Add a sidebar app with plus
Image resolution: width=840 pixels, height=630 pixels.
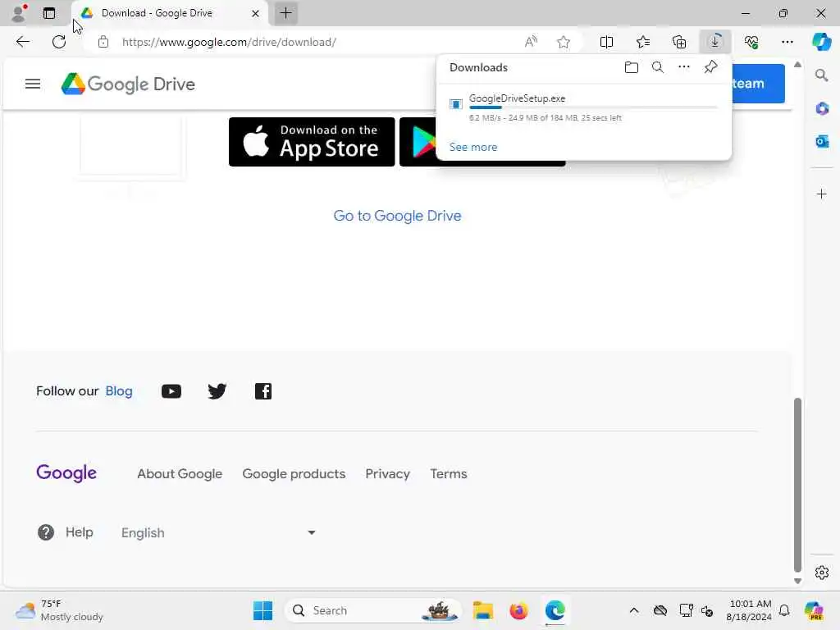point(822,194)
